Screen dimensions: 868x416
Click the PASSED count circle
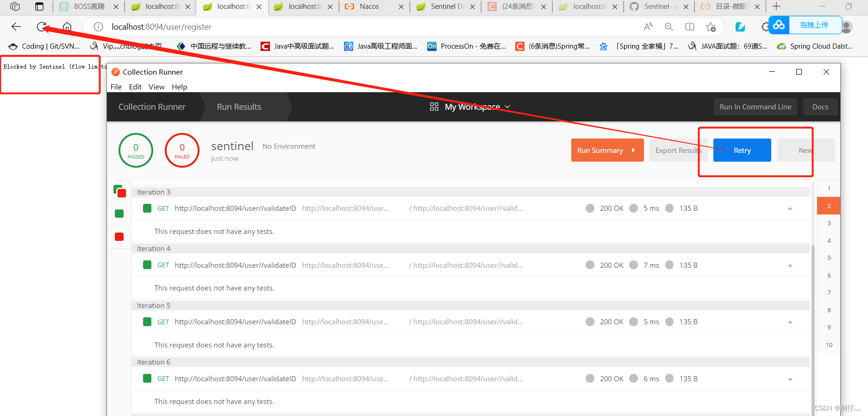pos(136,151)
